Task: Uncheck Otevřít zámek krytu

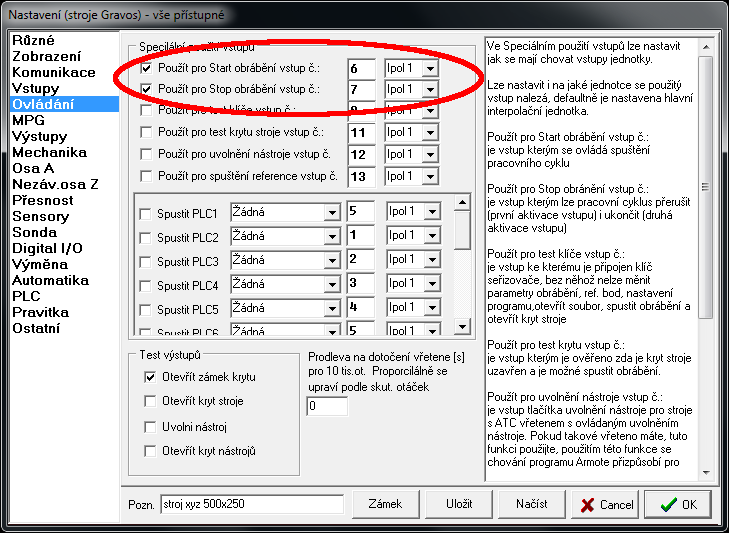Action: tap(150, 377)
